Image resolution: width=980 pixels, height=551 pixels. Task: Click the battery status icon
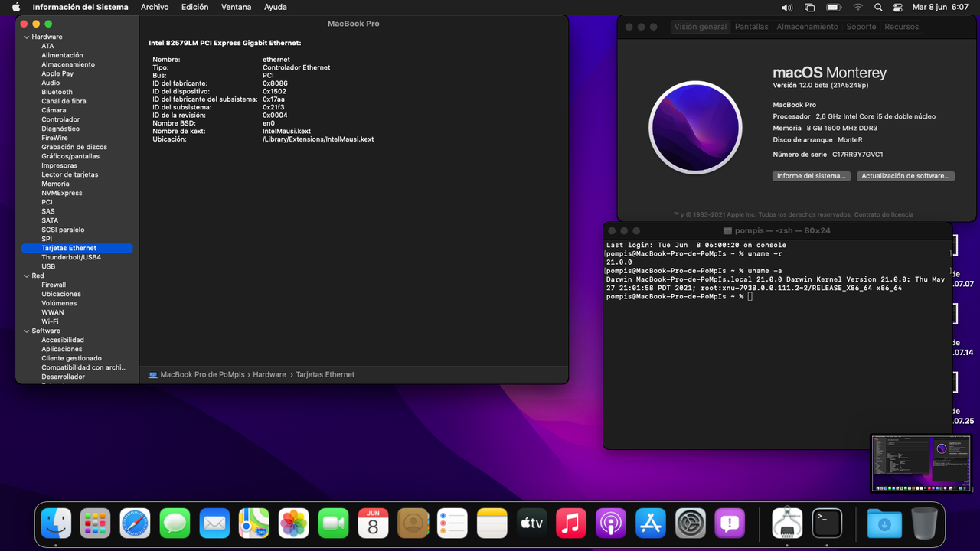[x=834, y=7]
